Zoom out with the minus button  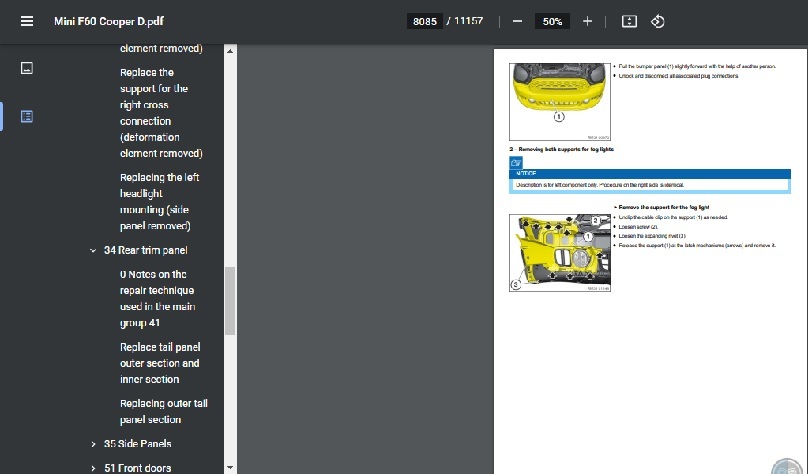(517, 21)
